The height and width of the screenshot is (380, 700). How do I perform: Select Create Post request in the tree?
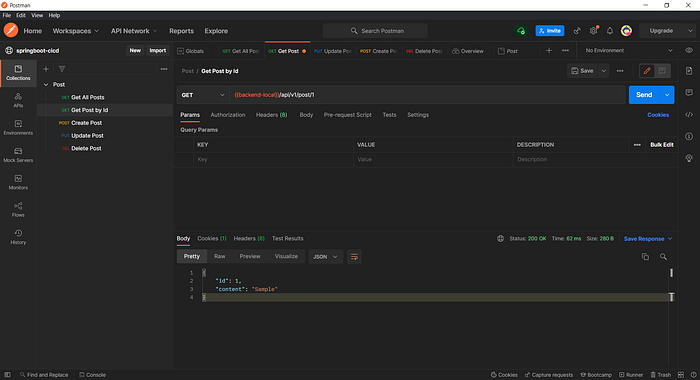(x=87, y=123)
